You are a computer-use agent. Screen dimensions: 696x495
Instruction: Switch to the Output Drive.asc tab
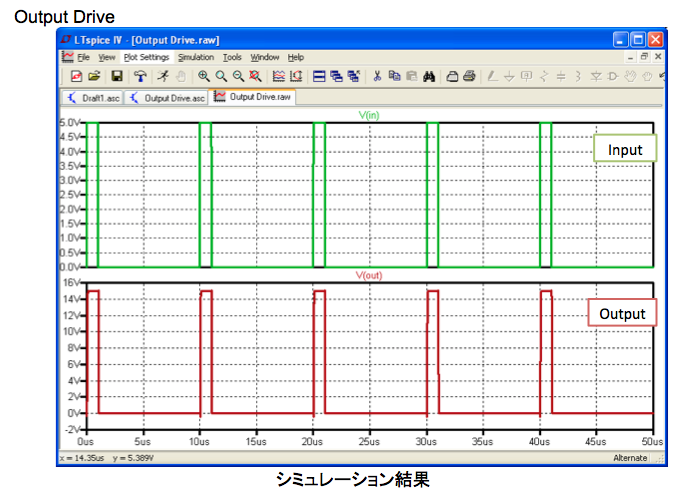coord(167,98)
